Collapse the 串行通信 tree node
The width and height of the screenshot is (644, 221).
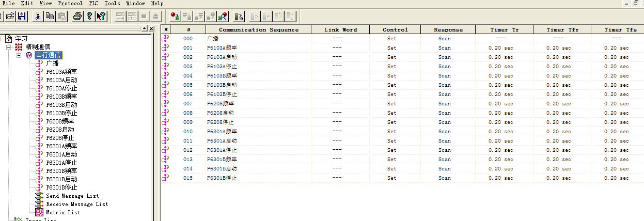pos(19,55)
